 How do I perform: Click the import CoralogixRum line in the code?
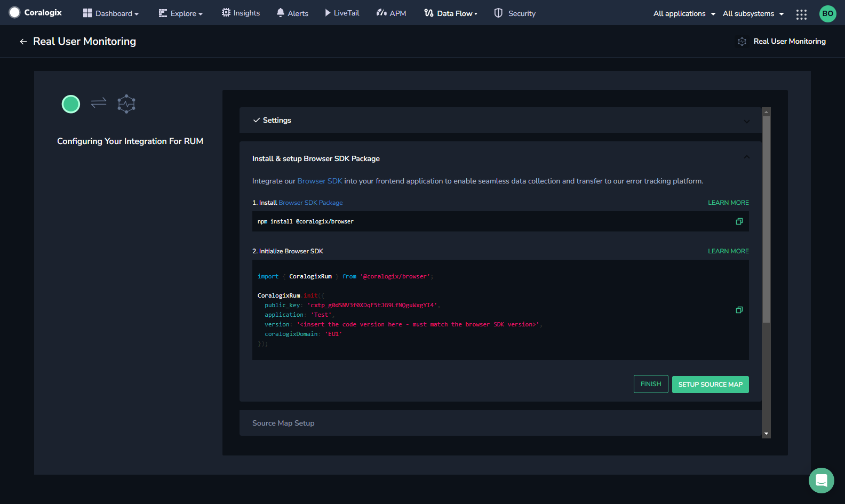345,276
